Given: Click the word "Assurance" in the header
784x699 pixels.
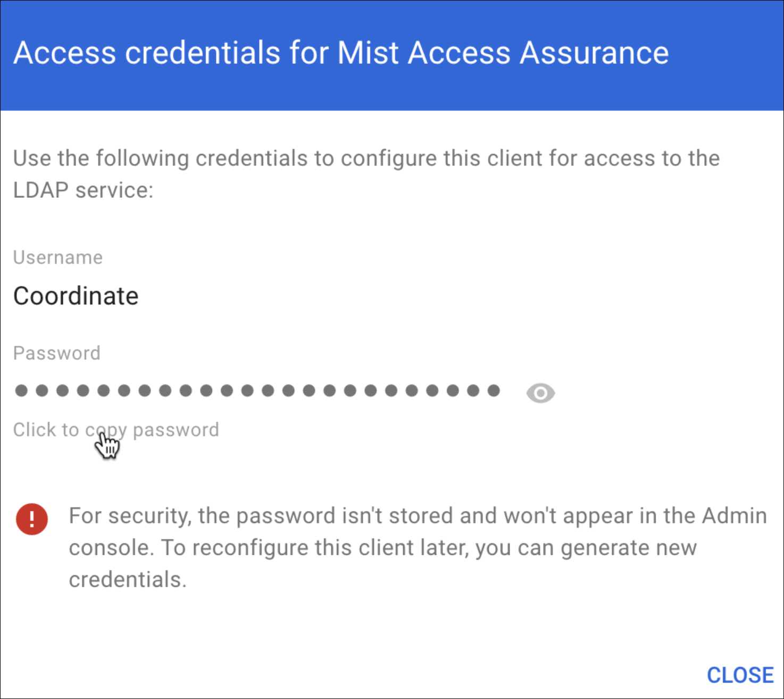Looking at the screenshot, I should 594,53.
